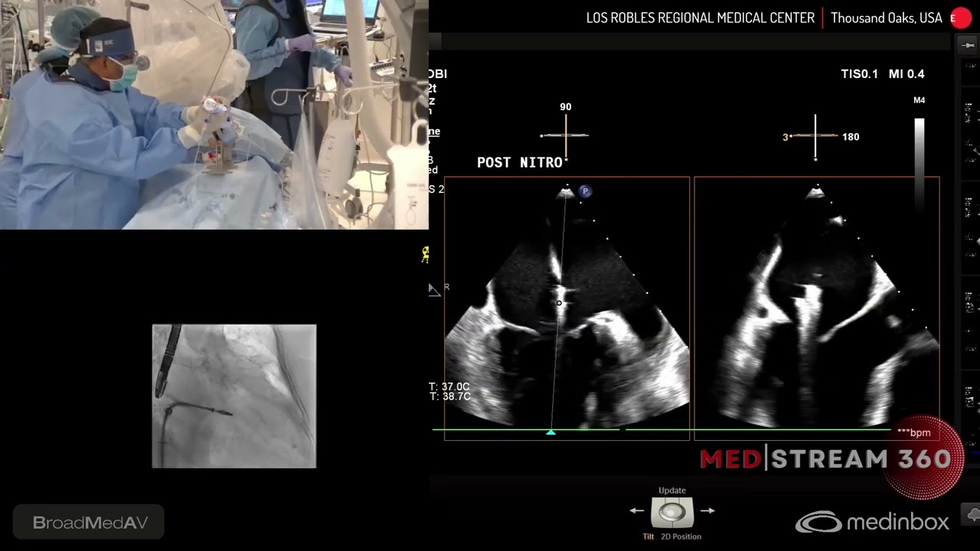The image size is (980, 551).
Task: Click the red record indicator beside Thousand Oaks
Action: pos(960,18)
